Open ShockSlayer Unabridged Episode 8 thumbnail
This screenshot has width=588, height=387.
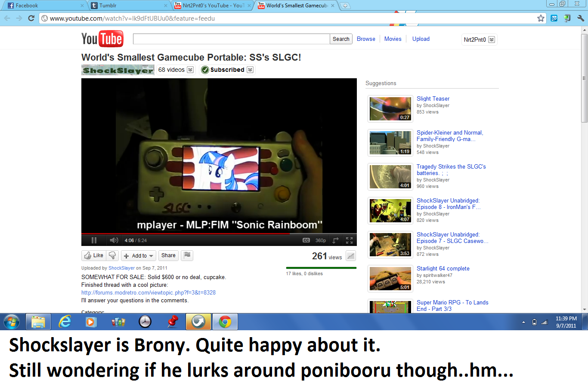[390, 211]
